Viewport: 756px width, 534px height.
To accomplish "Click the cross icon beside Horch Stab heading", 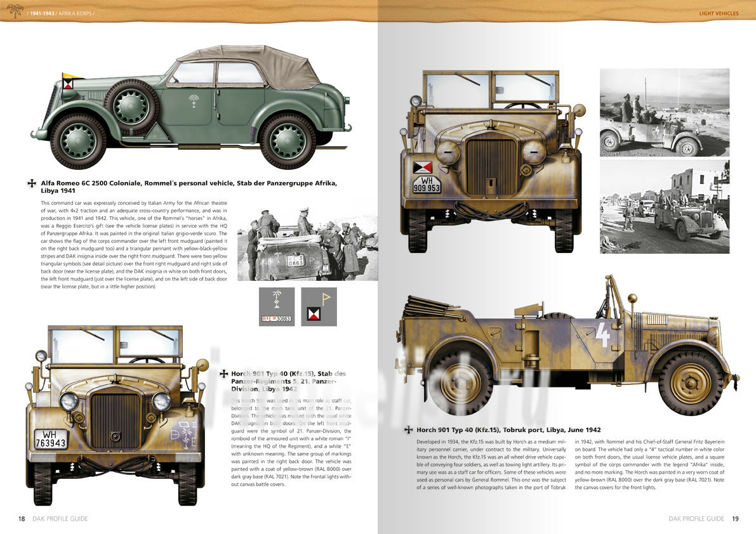I will 223,374.
